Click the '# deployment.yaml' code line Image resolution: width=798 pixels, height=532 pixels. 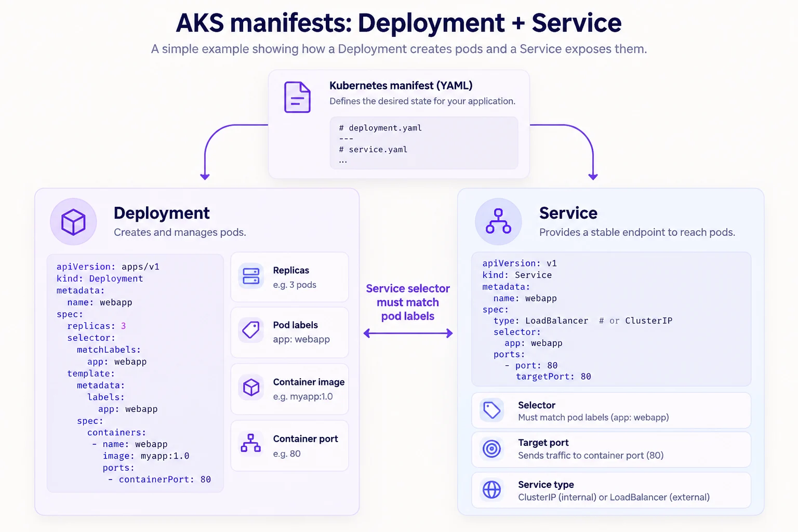coord(380,128)
